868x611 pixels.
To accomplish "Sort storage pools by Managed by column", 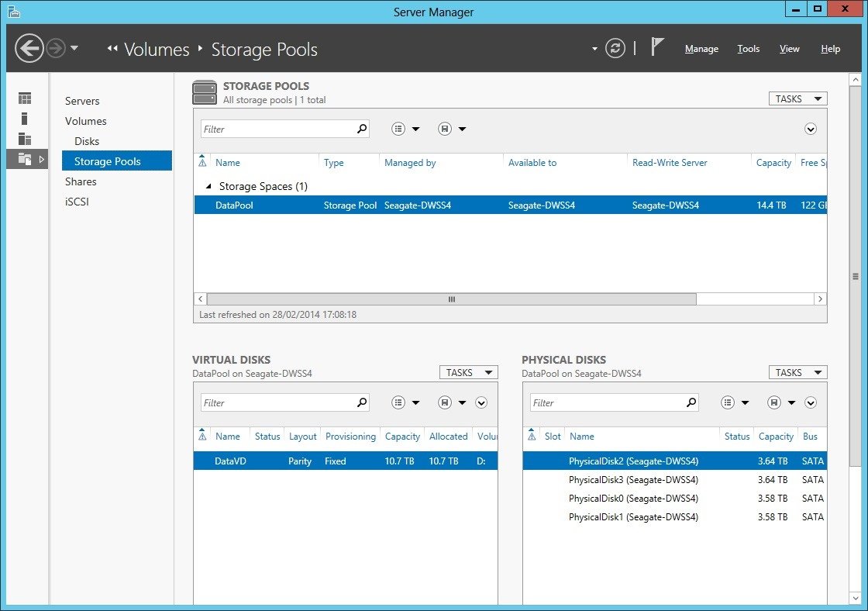I will click(x=410, y=163).
